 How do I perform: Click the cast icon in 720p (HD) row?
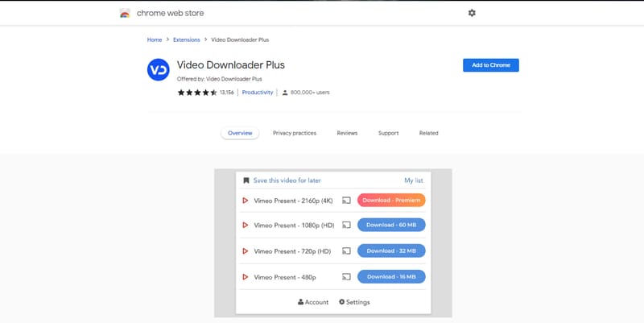coord(347,251)
